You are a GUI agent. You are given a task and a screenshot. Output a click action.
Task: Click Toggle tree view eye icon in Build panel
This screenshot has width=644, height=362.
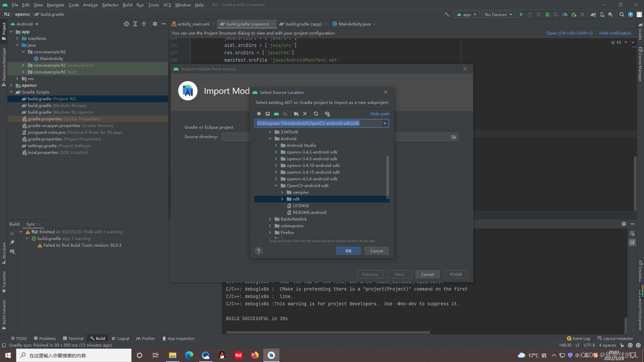(12, 251)
